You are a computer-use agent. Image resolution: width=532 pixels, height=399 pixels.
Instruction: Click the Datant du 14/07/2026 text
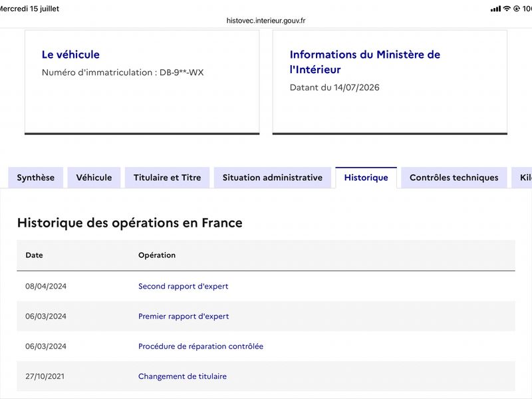(334, 88)
